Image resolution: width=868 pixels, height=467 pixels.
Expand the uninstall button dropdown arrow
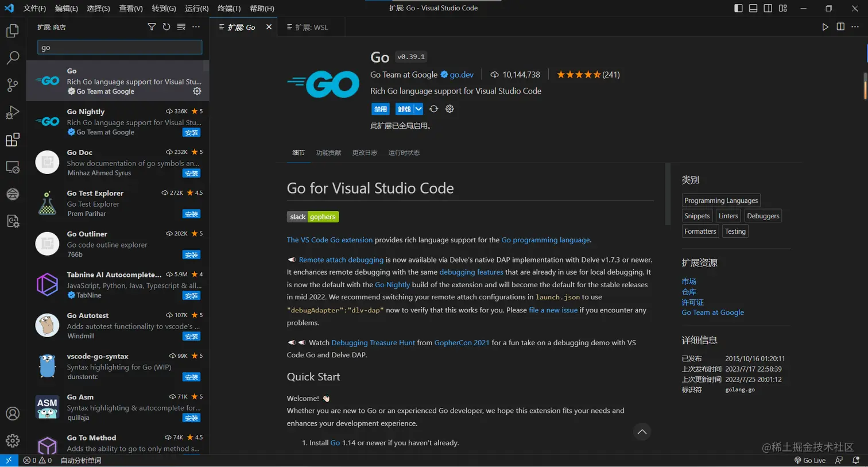[x=418, y=109]
